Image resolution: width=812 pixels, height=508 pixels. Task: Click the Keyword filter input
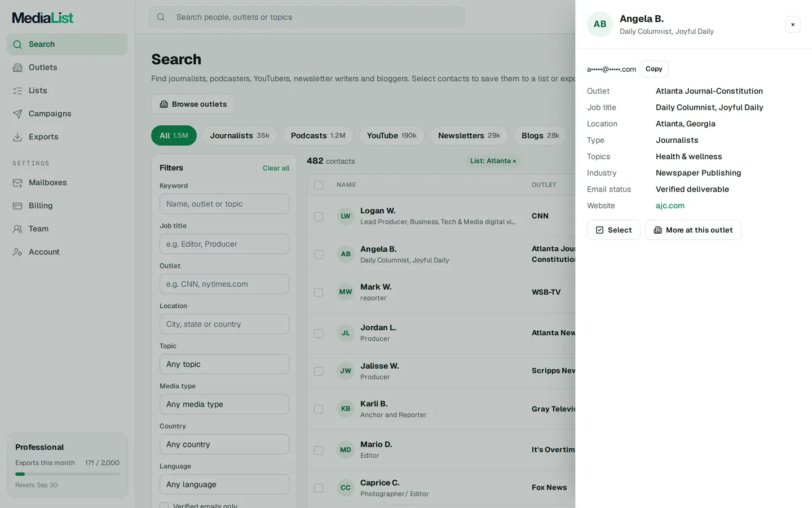224,204
